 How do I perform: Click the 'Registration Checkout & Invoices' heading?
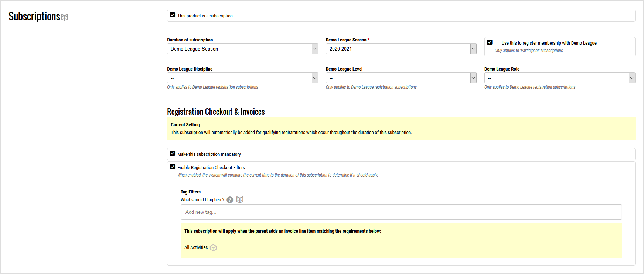click(x=216, y=112)
